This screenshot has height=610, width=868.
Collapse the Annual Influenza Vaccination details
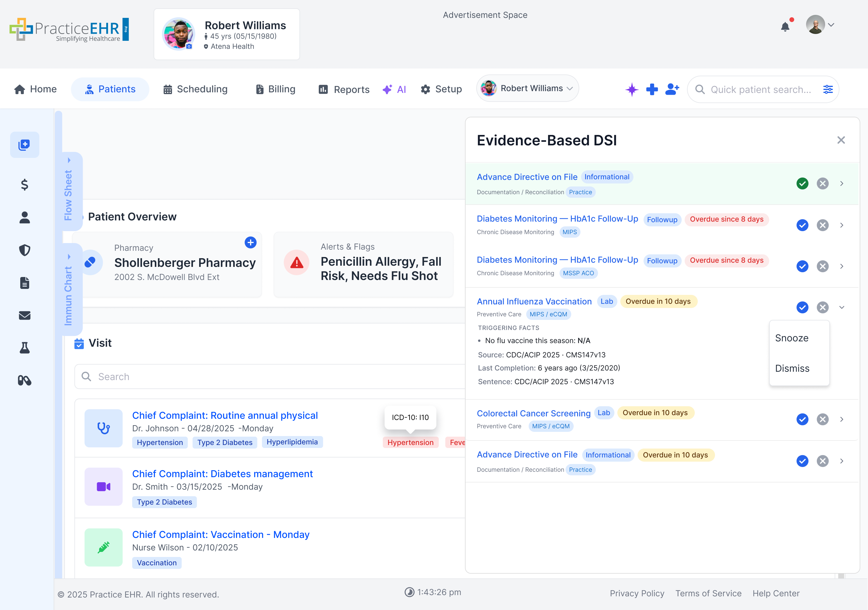(x=842, y=307)
